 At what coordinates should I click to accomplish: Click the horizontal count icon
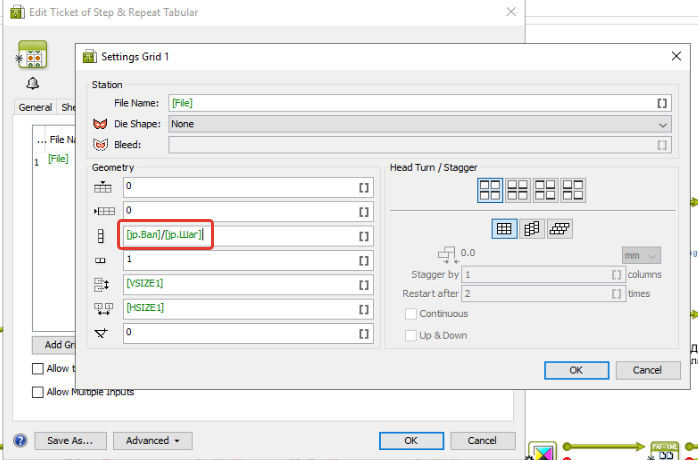[x=100, y=261]
